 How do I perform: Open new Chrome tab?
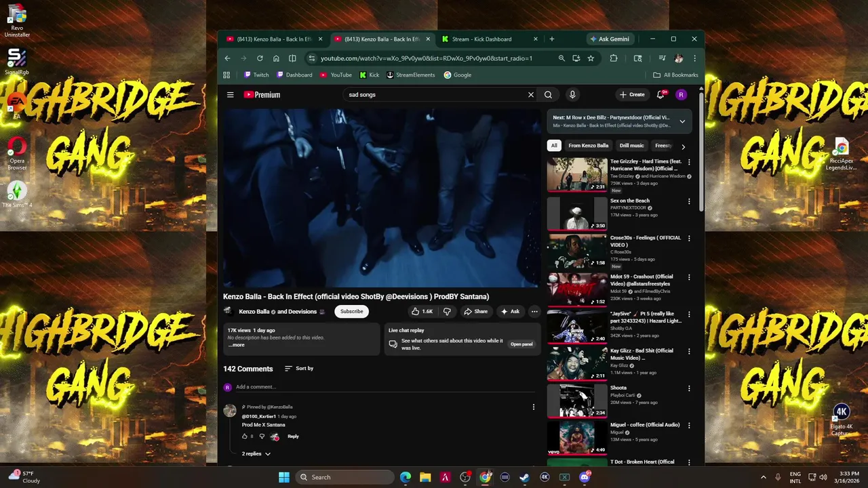tap(551, 39)
